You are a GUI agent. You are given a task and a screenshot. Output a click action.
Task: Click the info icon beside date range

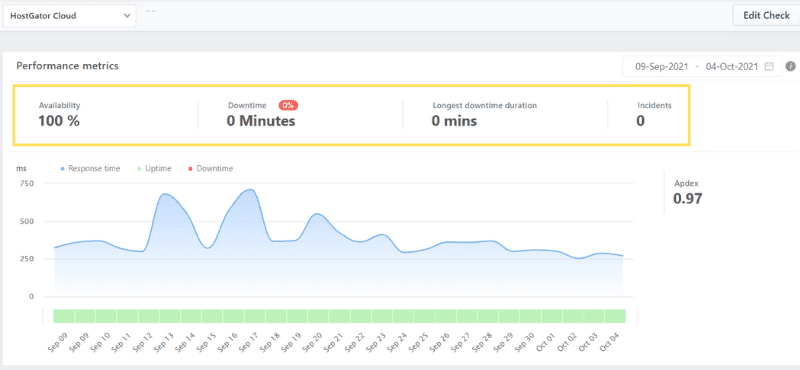click(791, 66)
